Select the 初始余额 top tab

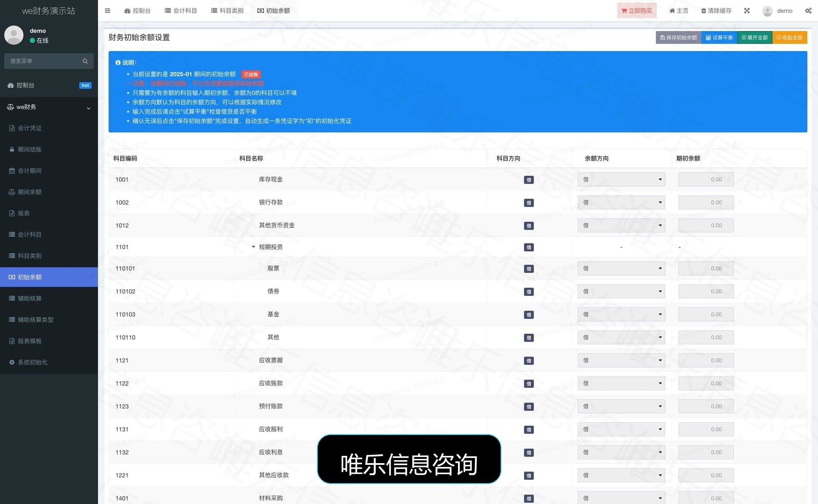274,11
